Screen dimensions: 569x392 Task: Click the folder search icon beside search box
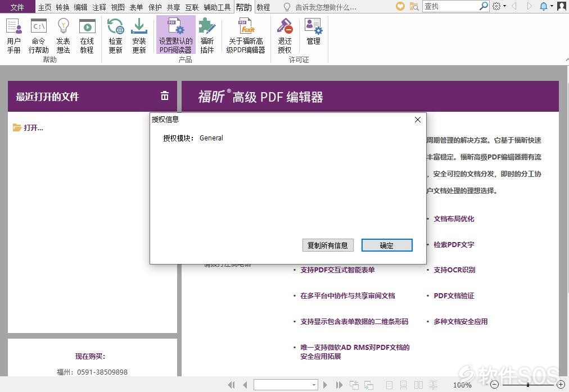[414, 6]
